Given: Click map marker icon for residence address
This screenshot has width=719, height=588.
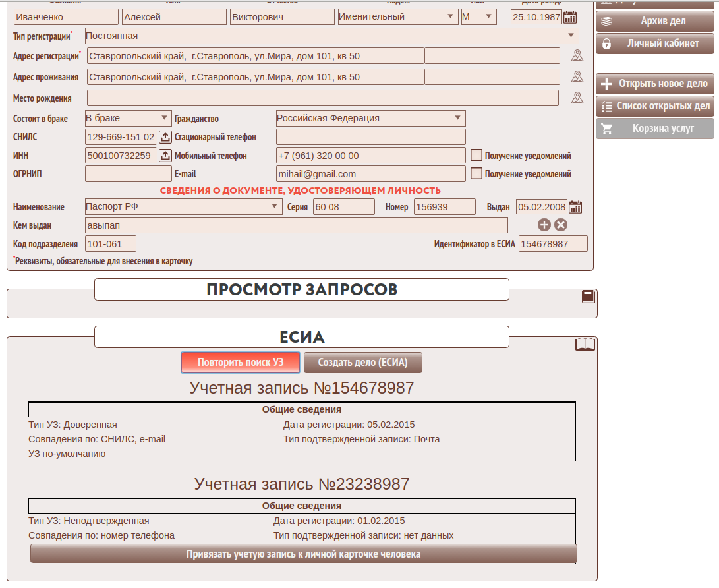Looking at the screenshot, I should tap(577, 77).
